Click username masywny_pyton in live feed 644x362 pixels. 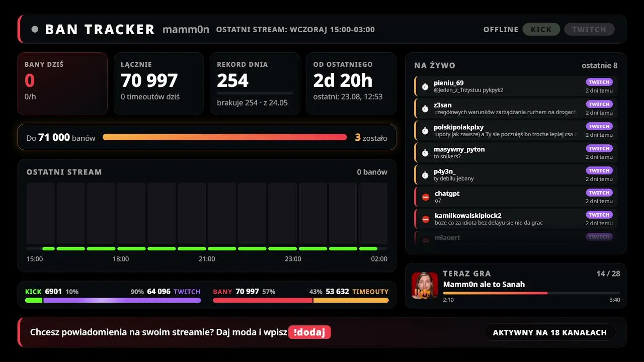[459, 149]
